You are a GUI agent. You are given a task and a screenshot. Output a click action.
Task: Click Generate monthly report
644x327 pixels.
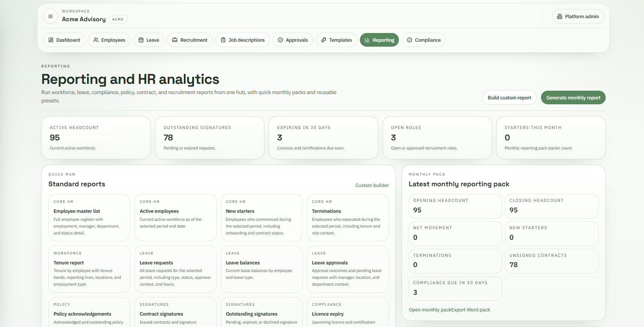coord(573,97)
